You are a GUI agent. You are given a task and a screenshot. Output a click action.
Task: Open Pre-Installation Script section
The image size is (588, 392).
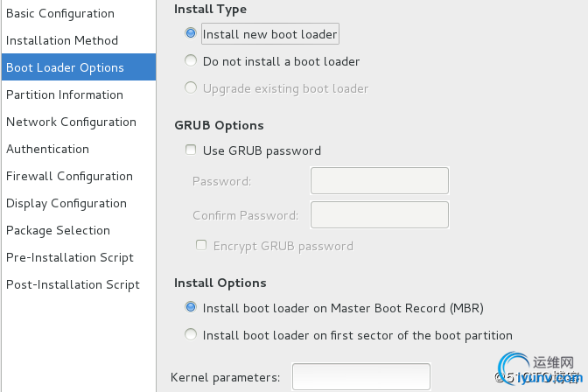[70, 257]
